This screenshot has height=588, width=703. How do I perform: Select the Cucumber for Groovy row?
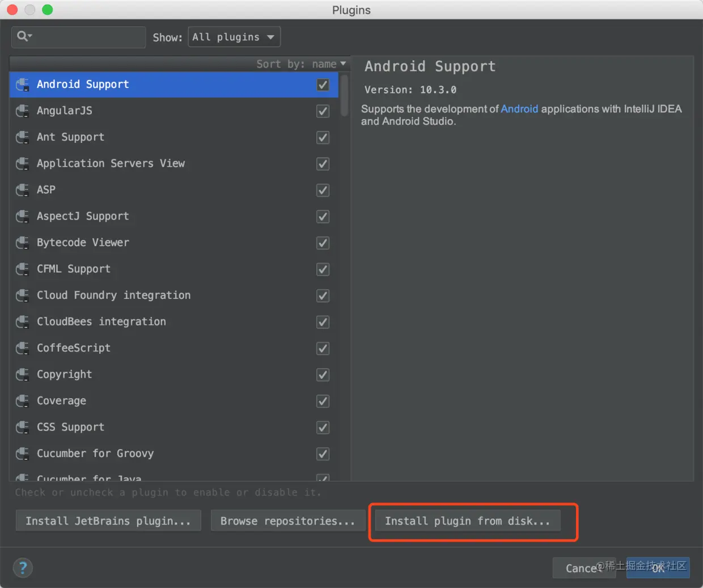(x=174, y=454)
